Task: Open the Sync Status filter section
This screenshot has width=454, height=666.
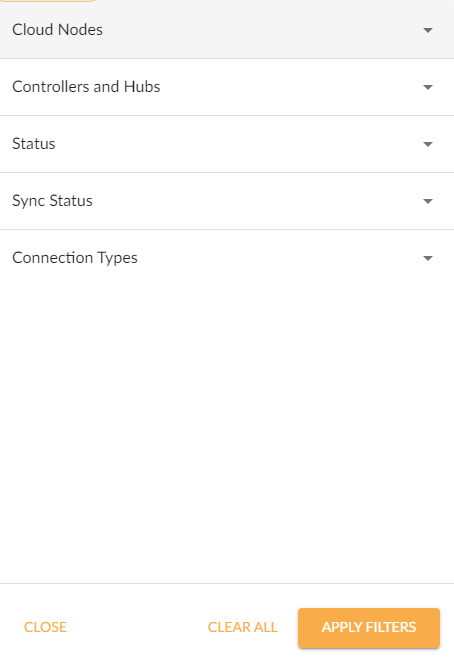Action: pos(227,201)
